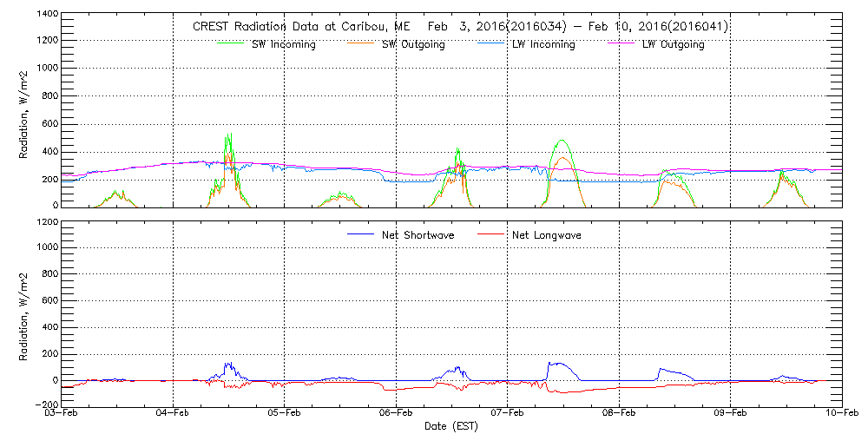This screenshot has width=868, height=434.
Task: Pick the 07-Feb date tick label
Action: (508, 414)
